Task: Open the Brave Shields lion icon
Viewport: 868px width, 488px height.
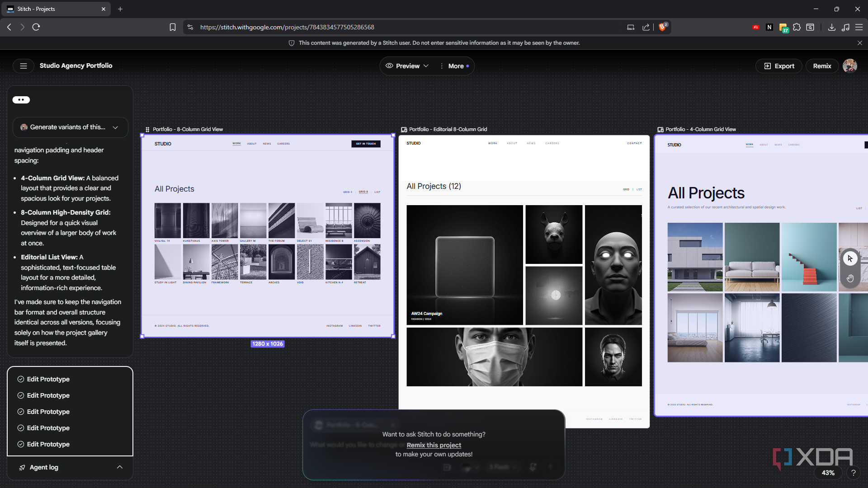Action: [662, 27]
